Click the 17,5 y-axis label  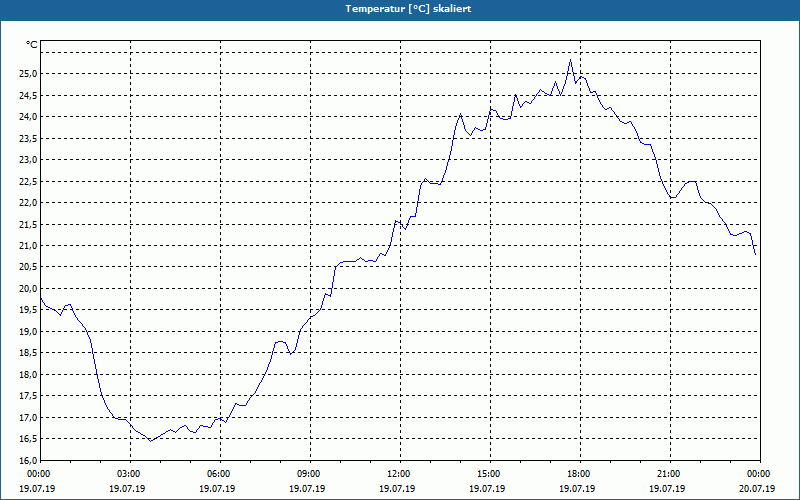click(x=28, y=396)
